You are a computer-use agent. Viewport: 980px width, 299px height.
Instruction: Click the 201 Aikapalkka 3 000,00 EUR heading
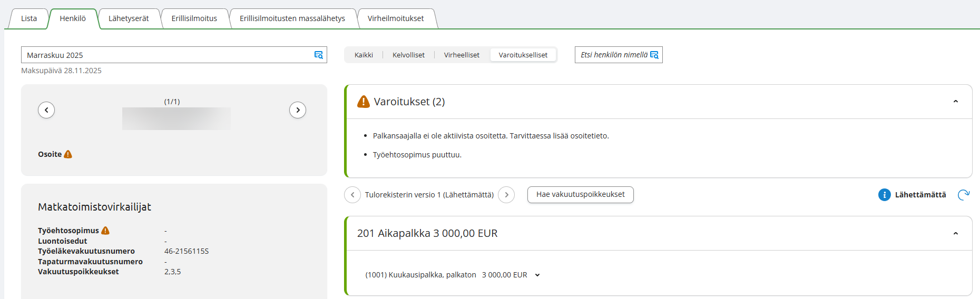pos(427,233)
